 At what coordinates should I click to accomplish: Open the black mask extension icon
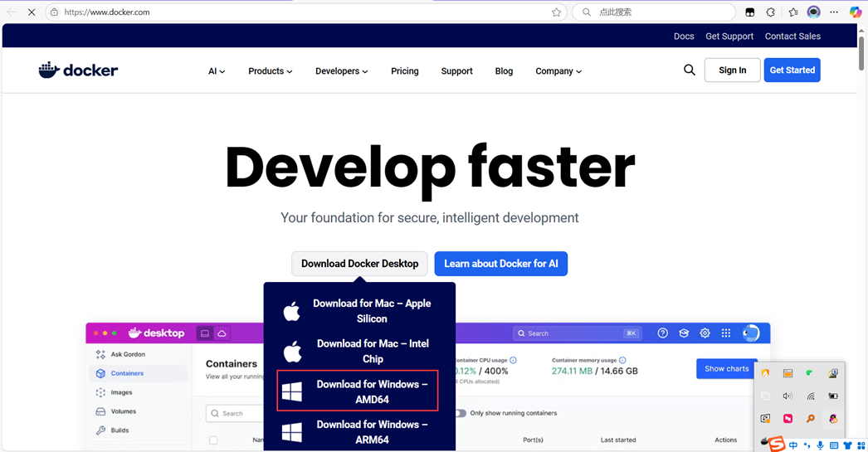(750, 12)
